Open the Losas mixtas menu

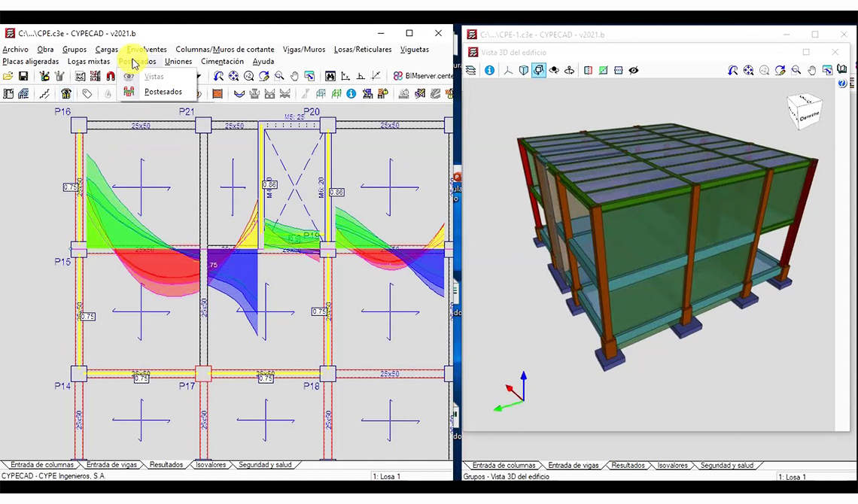pyautogui.click(x=89, y=61)
